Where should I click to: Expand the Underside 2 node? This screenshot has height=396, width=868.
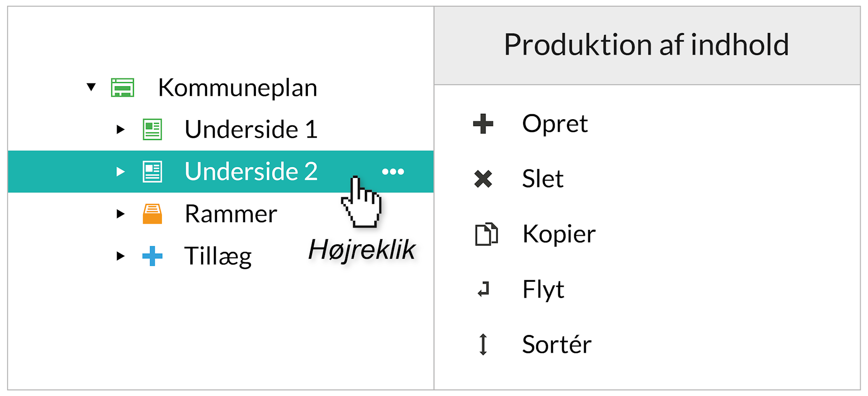point(120,172)
